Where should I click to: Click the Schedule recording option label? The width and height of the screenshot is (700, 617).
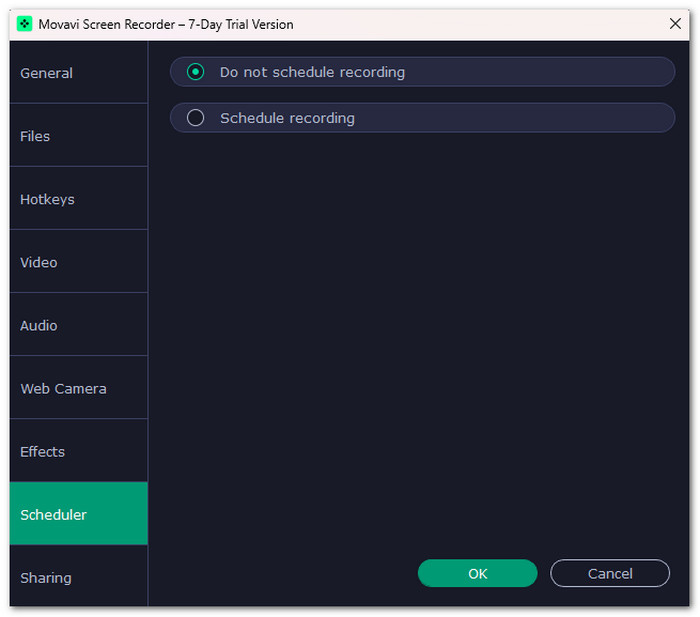[x=288, y=118]
